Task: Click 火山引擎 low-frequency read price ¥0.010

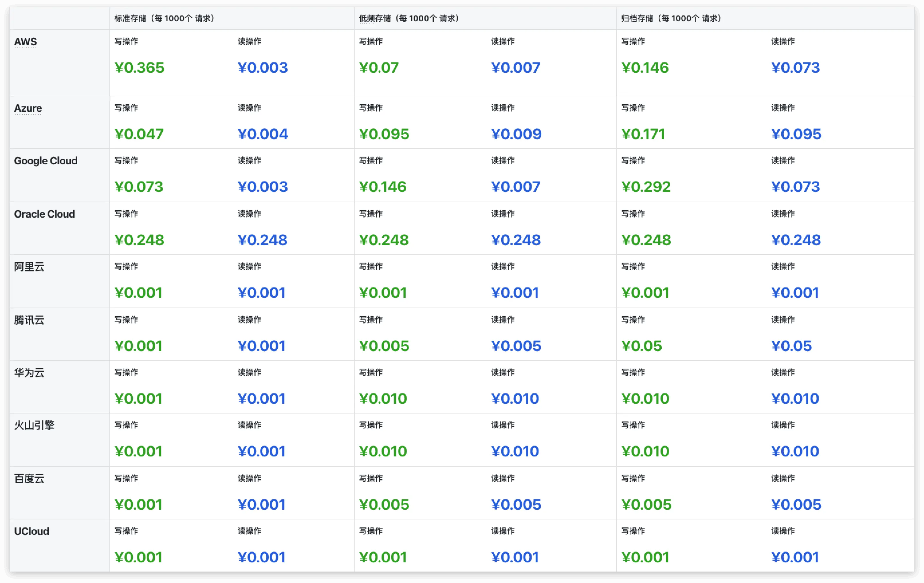Action: (x=515, y=452)
